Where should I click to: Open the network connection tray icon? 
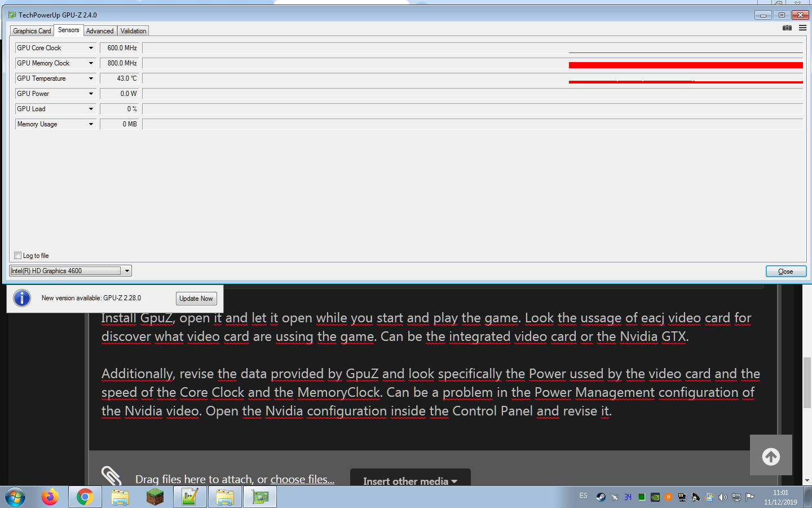(736, 497)
